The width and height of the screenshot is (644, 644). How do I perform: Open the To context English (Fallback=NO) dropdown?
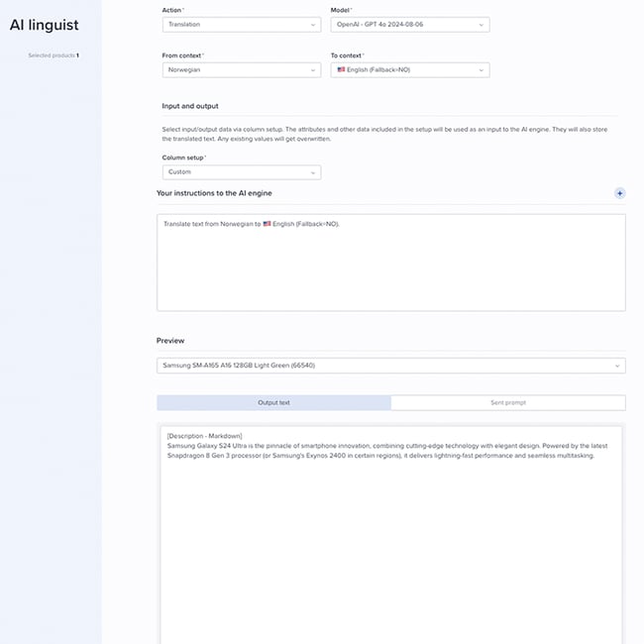coord(410,69)
